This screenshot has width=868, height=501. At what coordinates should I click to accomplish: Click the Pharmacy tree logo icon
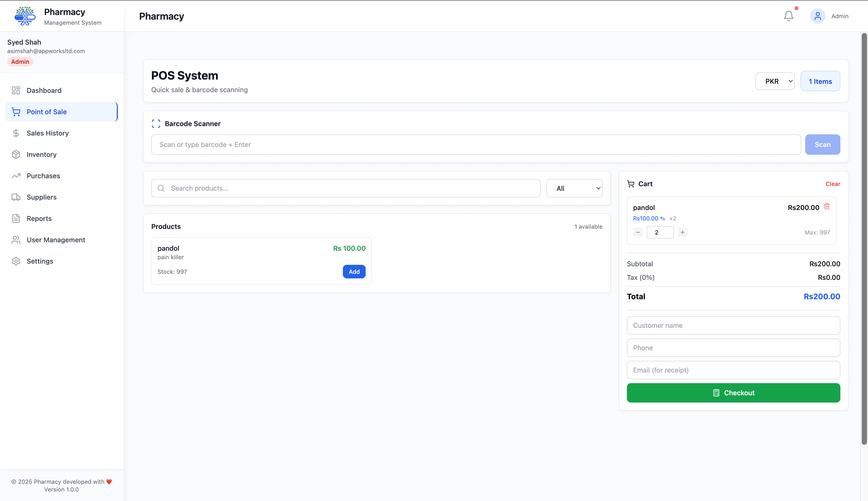coord(25,16)
